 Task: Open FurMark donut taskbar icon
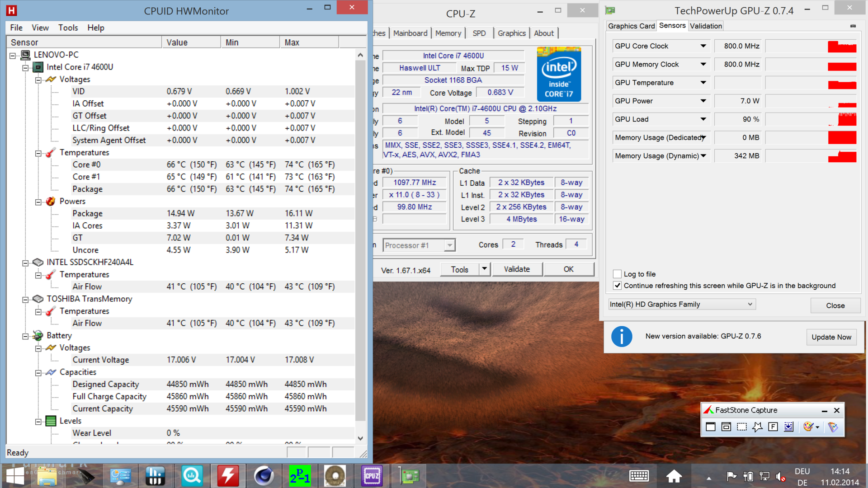[335, 476]
